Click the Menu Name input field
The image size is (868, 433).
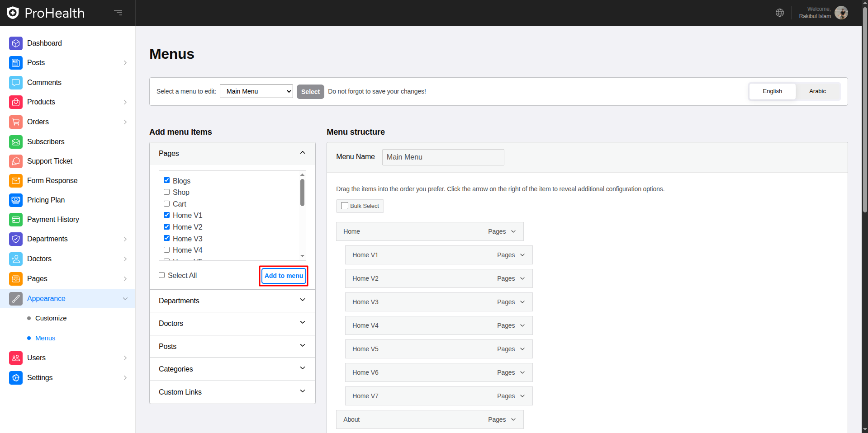pos(443,157)
